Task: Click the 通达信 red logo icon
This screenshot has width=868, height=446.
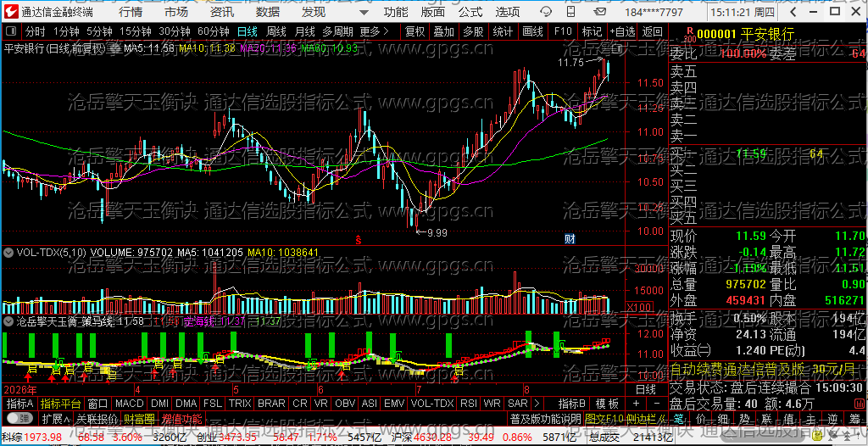Action: (12, 11)
